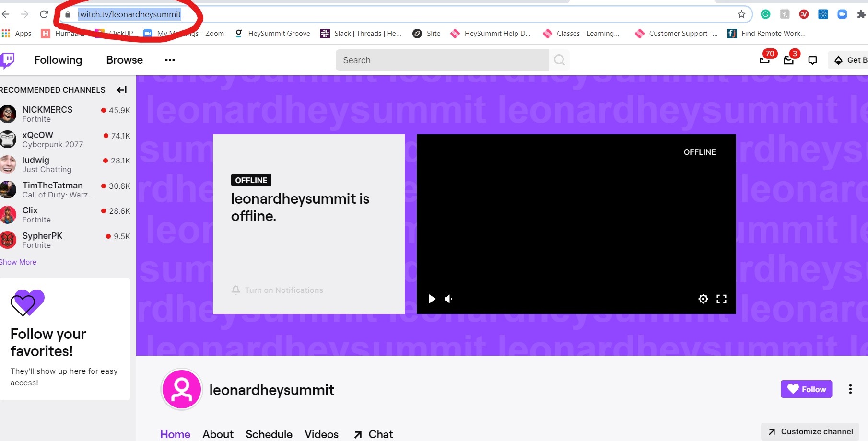Viewport: 868px width, 441px height.
Task: Expand Show More recommended channels
Action: click(18, 262)
